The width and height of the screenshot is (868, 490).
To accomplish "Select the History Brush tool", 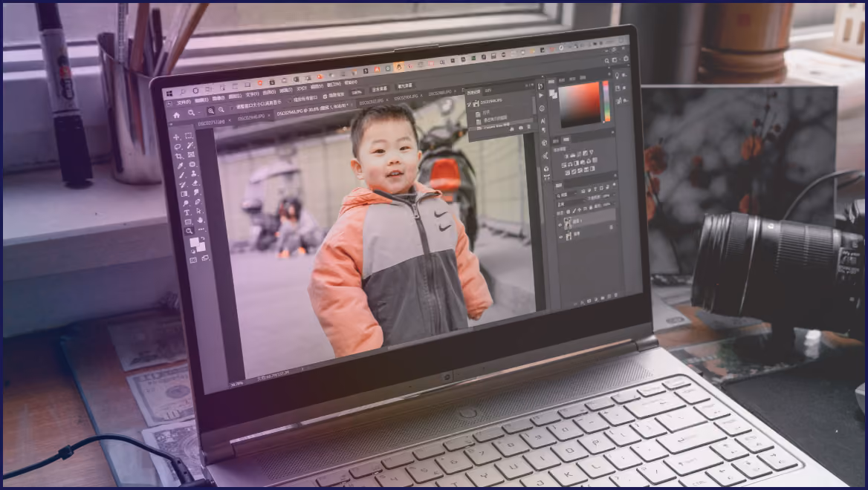I will (x=182, y=185).
